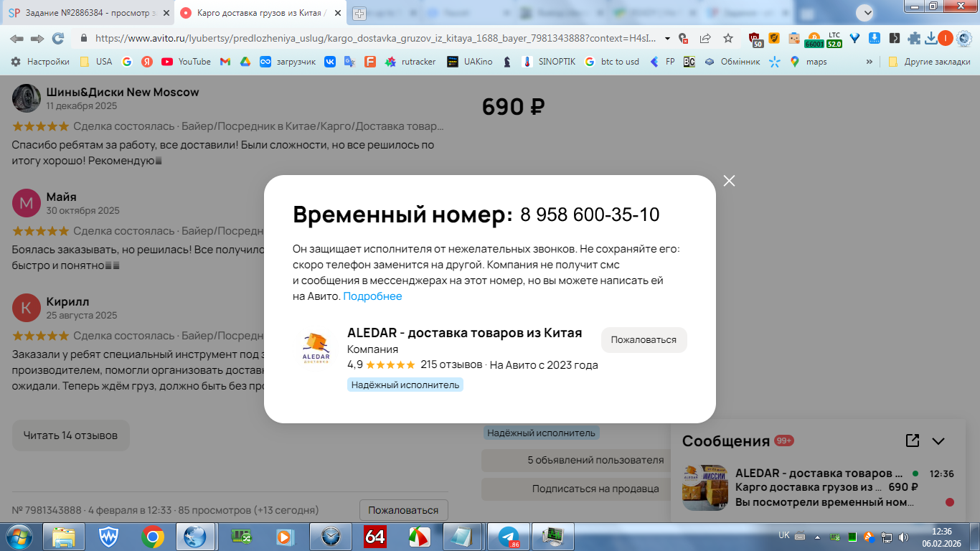Click the browser forward arrow

37,38
